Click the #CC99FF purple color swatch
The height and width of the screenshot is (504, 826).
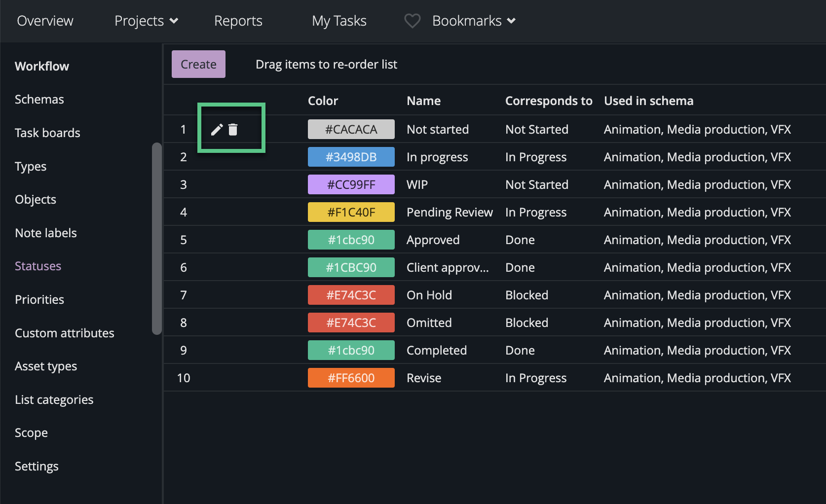point(351,184)
